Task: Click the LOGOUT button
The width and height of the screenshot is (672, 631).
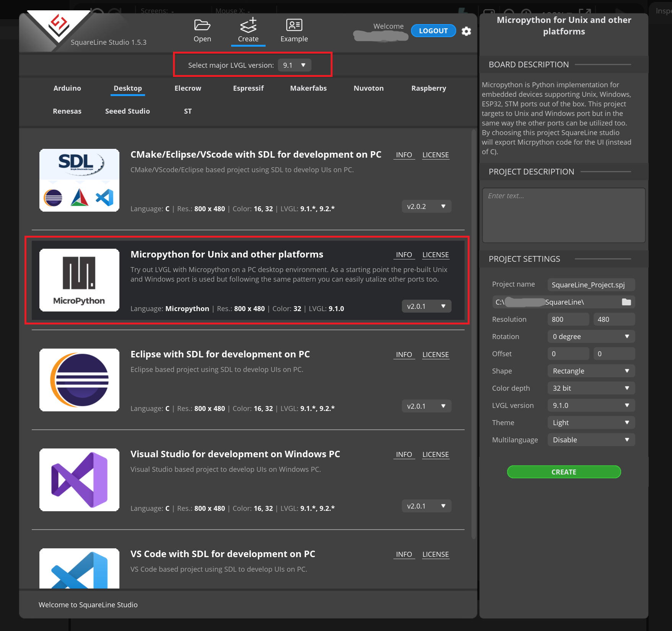Action: pos(433,31)
